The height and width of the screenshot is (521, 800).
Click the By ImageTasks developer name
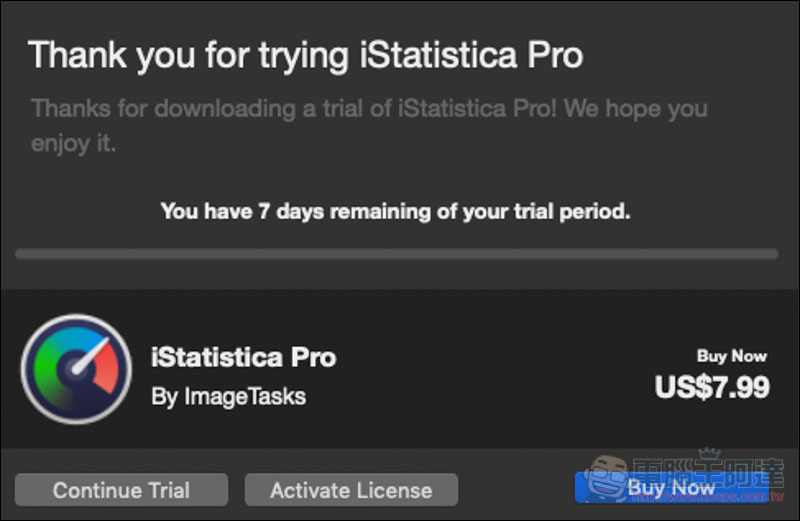[x=229, y=396]
